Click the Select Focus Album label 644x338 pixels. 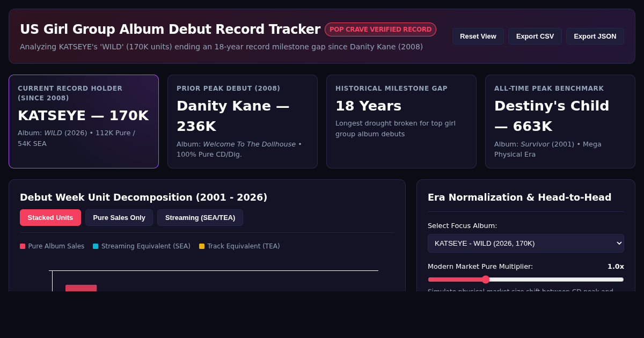[x=463, y=226]
